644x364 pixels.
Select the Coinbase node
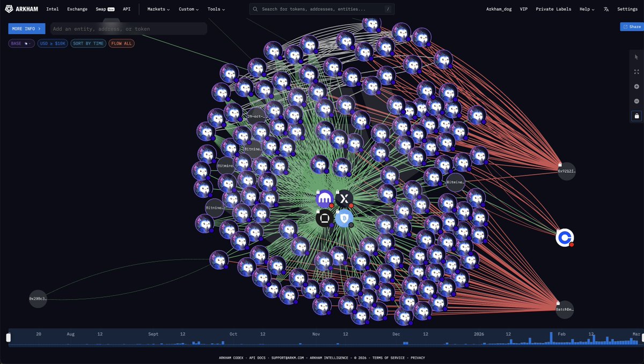(x=565, y=237)
